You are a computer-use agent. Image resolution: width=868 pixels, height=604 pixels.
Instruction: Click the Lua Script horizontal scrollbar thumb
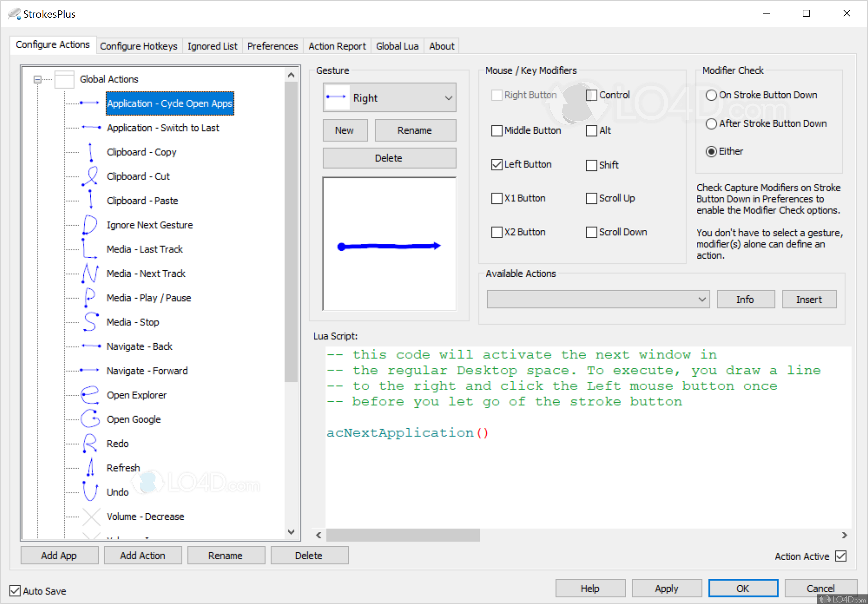point(403,535)
